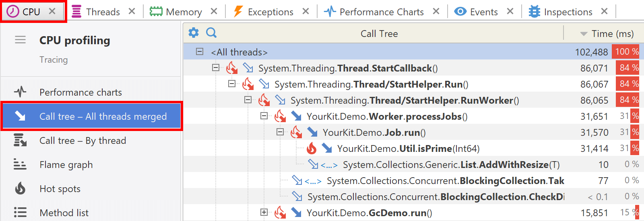Collapse the StartHelper.RunWorker() node
The width and height of the screenshot is (644, 221).
[248, 100]
